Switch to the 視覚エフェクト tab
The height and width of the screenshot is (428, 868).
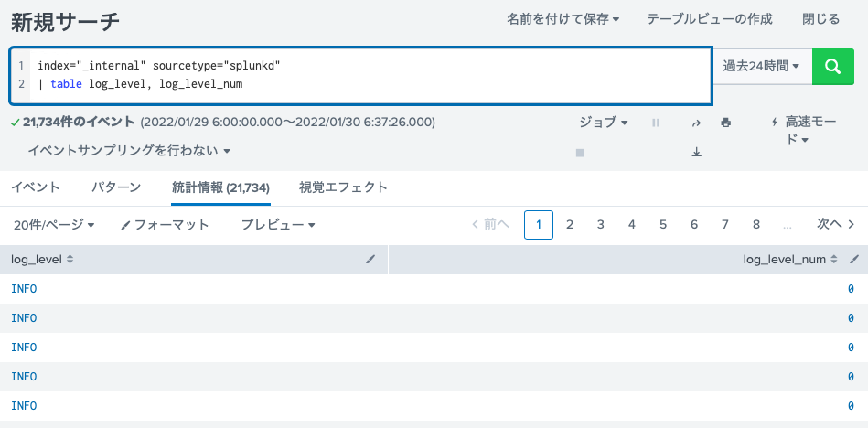(343, 187)
